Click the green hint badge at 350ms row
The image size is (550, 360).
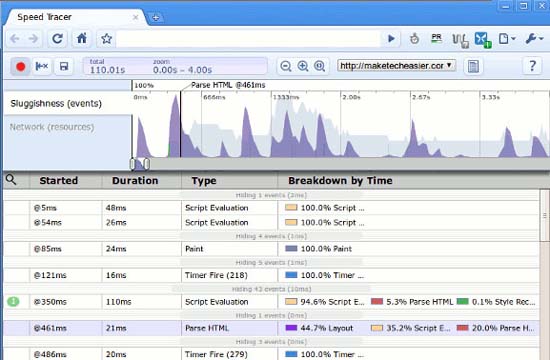(13, 301)
